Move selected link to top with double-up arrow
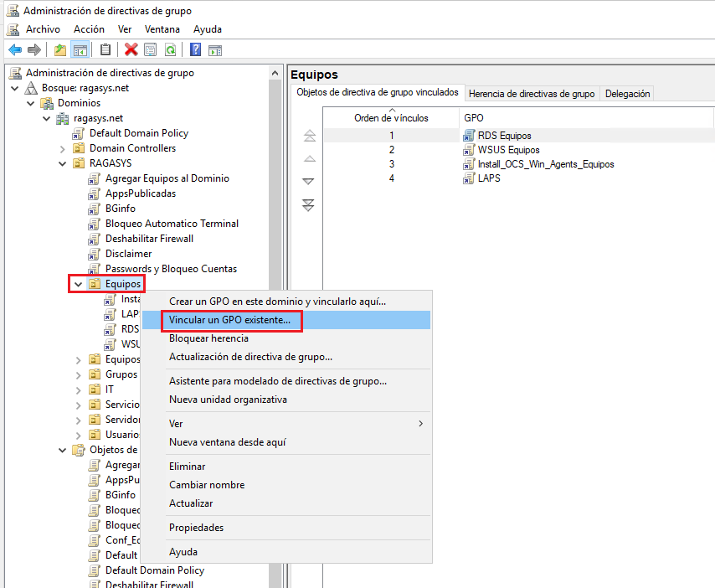 click(308, 137)
